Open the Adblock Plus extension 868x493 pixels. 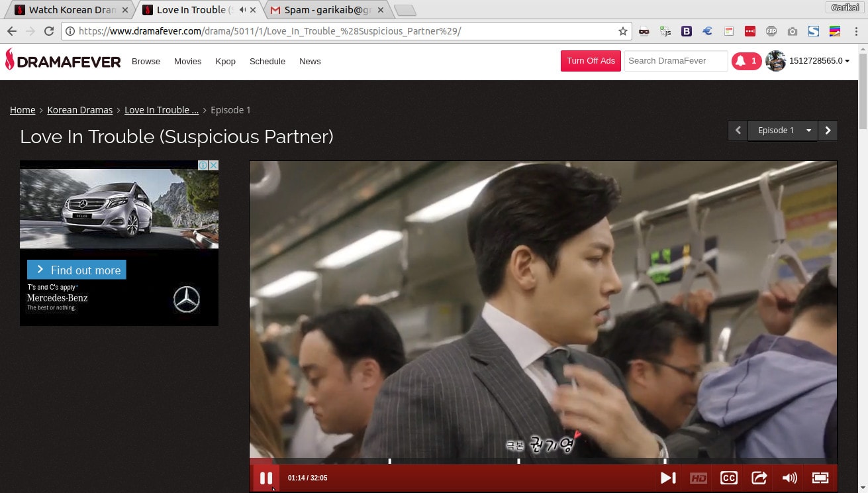point(771,31)
